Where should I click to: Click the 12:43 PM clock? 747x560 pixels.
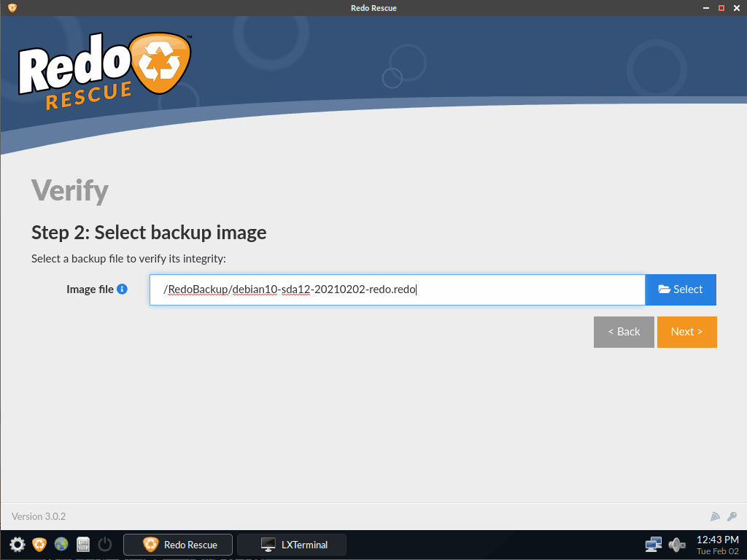718,540
